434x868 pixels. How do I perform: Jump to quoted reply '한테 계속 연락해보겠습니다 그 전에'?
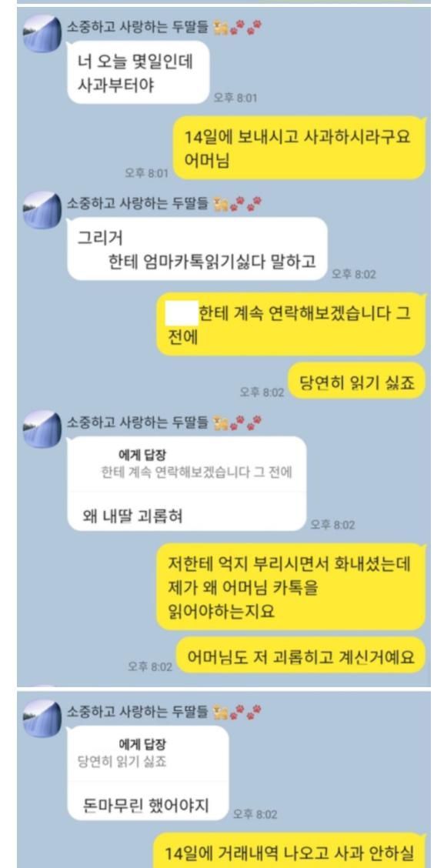click(x=186, y=465)
